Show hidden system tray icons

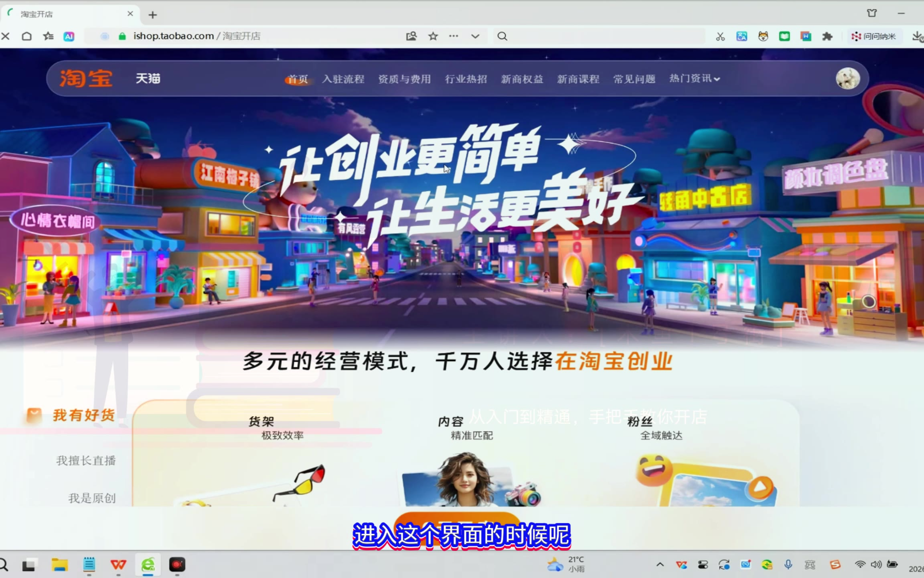coord(660,565)
